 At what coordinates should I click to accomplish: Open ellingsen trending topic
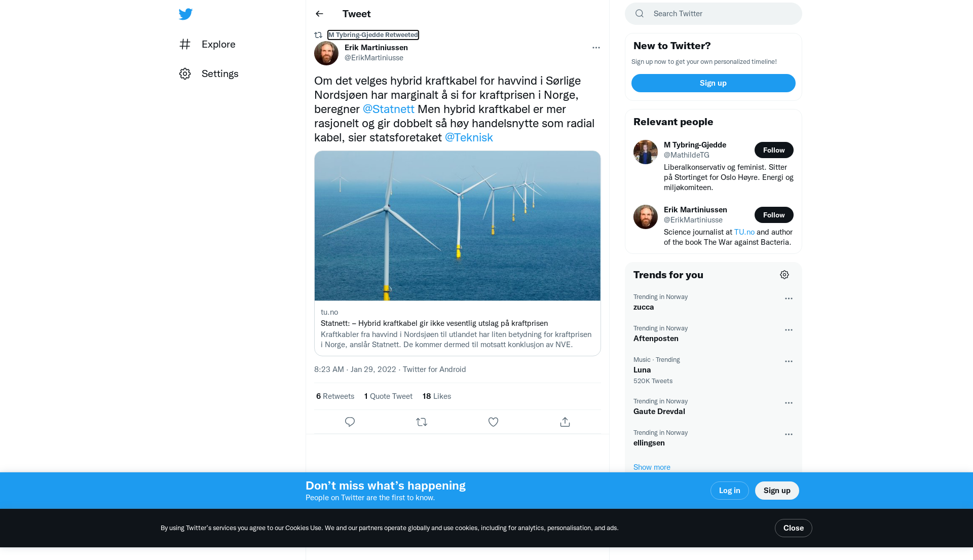click(649, 443)
